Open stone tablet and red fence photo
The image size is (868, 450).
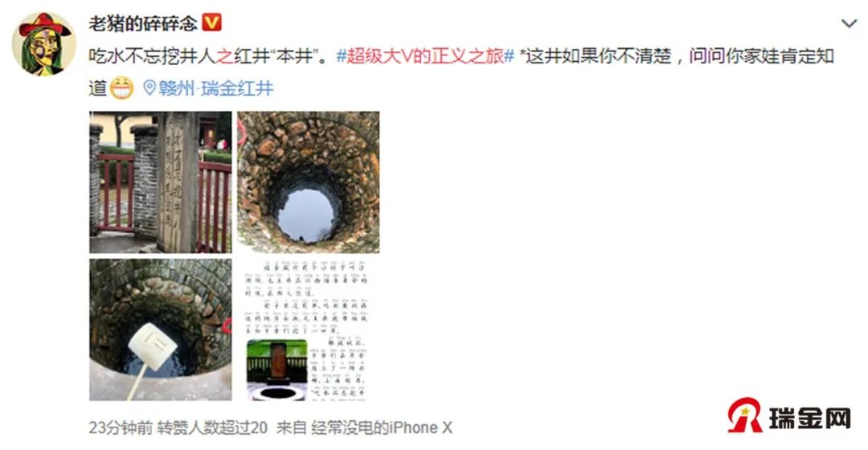161,182
